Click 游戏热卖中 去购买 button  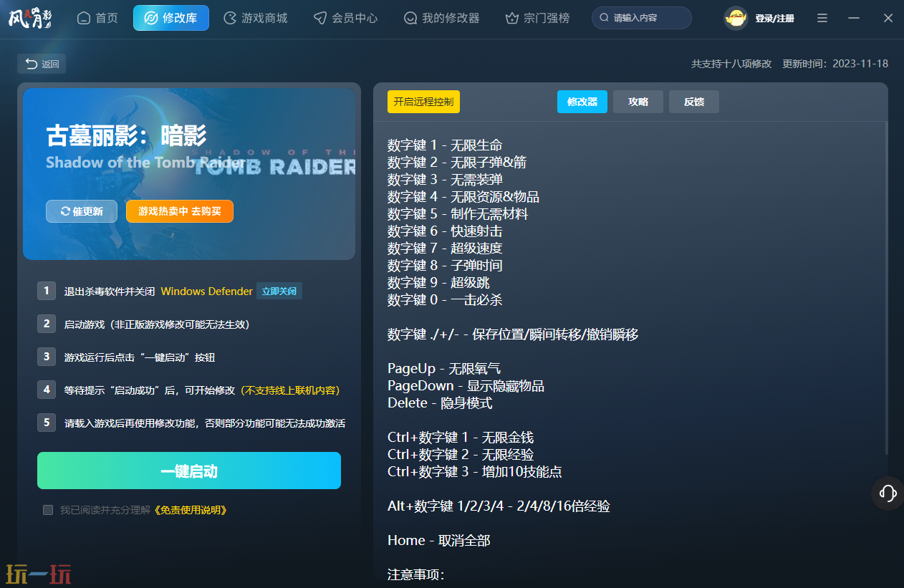tap(180, 211)
